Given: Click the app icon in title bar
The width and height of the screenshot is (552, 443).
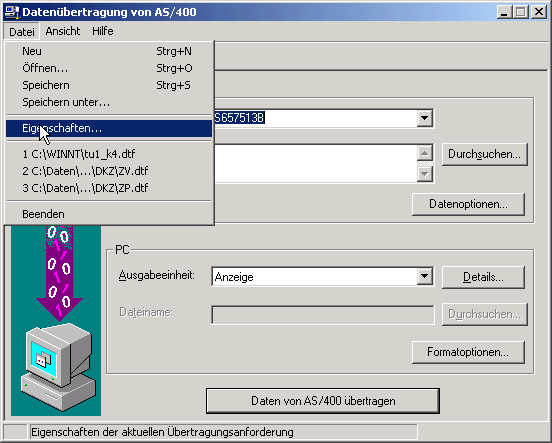Looking at the screenshot, I should point(12,12).
